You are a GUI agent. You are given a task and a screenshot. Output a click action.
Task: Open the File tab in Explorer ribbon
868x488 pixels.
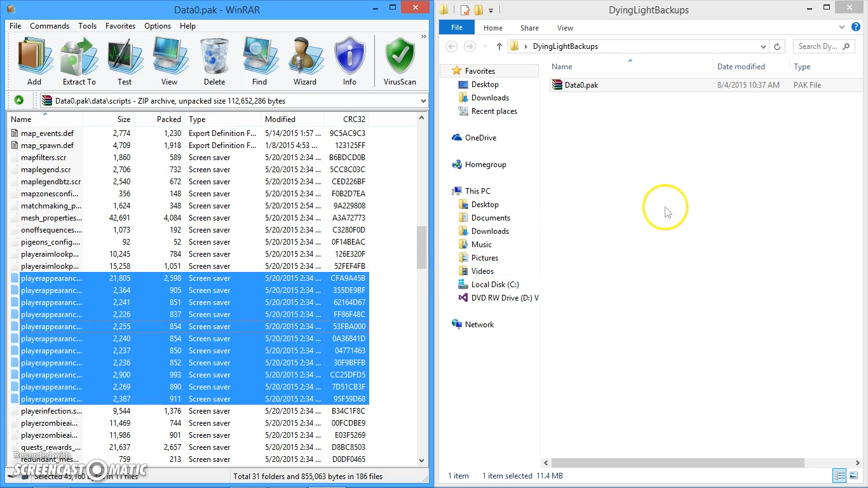click(457, 28)
